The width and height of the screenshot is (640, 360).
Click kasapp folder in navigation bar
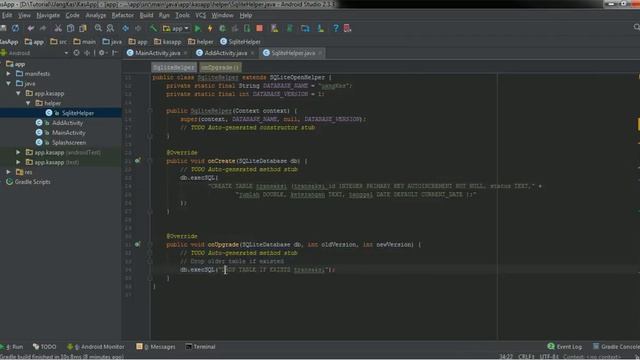point(168,42)
